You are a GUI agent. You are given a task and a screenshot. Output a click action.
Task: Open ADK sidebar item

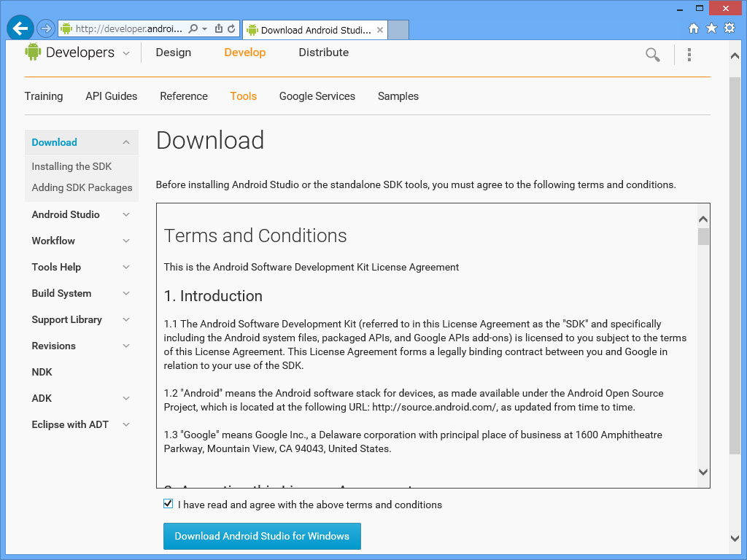click(x=42, y=398)
